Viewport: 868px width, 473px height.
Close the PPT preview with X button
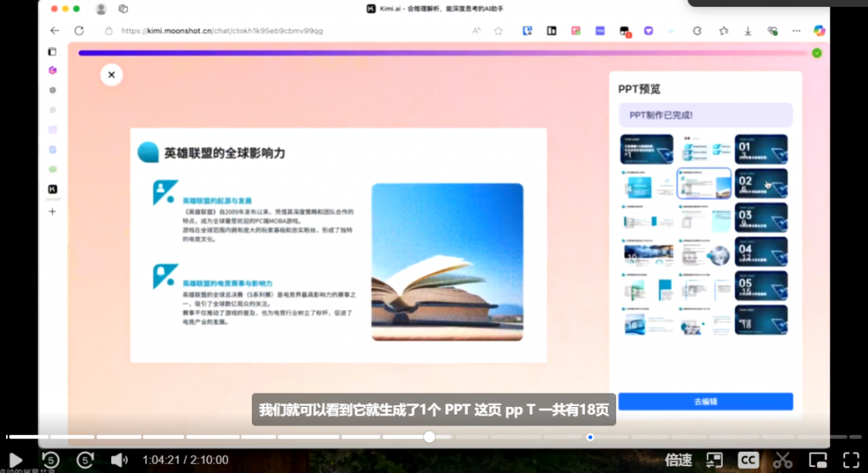(x=111, y=75)
